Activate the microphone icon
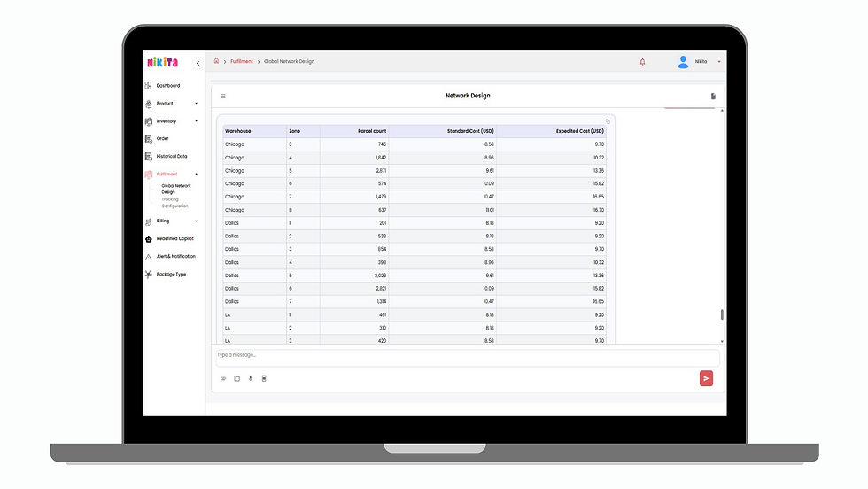 [250, 379]
